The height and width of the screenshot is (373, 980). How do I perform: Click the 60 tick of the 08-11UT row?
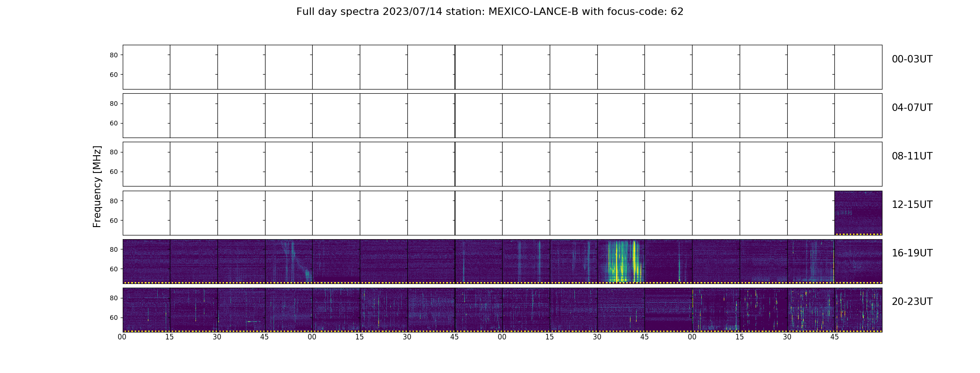click(x=113, y=172)
